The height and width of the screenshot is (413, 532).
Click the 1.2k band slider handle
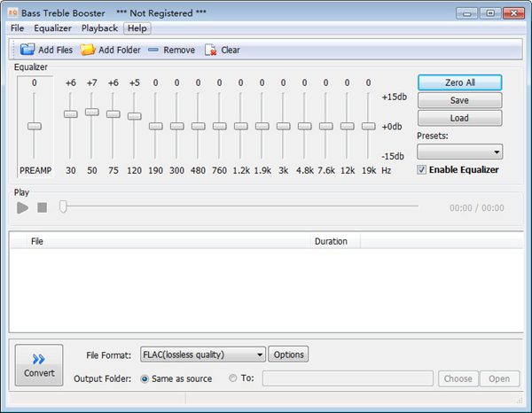tap(241, 126)
